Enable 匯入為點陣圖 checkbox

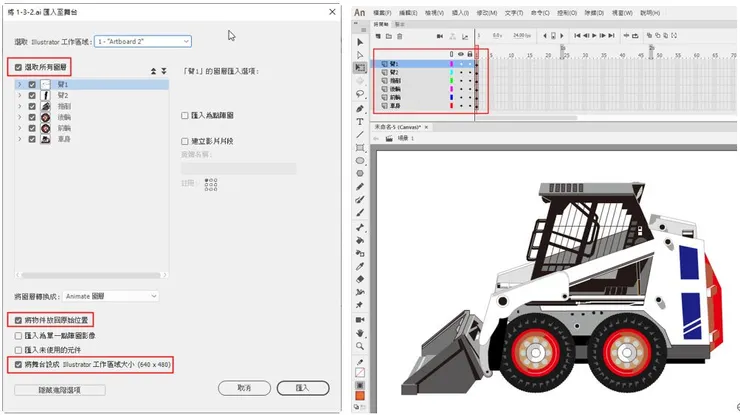click(x=185, y=116)
